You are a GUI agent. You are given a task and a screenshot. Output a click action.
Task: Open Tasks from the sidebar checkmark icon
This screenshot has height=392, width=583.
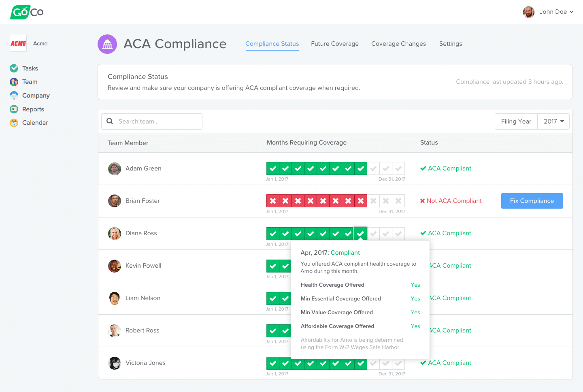(x=14, y=68)
